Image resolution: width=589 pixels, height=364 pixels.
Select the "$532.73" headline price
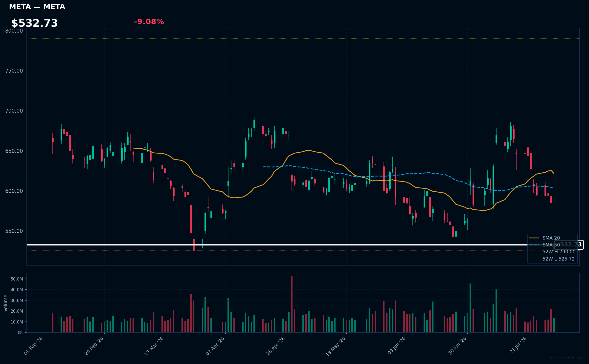click(35, 23)
